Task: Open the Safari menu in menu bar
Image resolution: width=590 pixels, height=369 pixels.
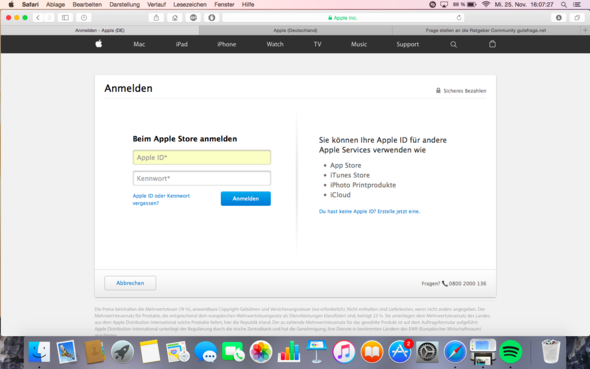Action: [30, 5]
